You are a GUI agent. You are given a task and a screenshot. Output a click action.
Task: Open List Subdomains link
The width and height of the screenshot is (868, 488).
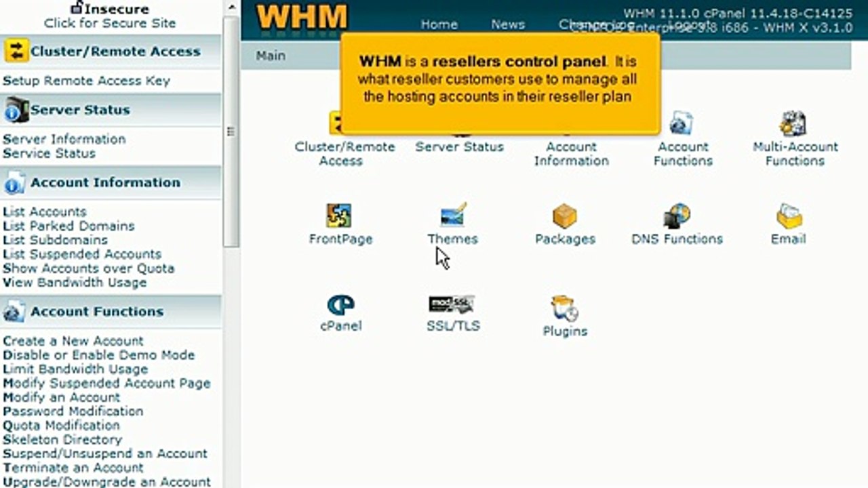(x=56, y=240)
